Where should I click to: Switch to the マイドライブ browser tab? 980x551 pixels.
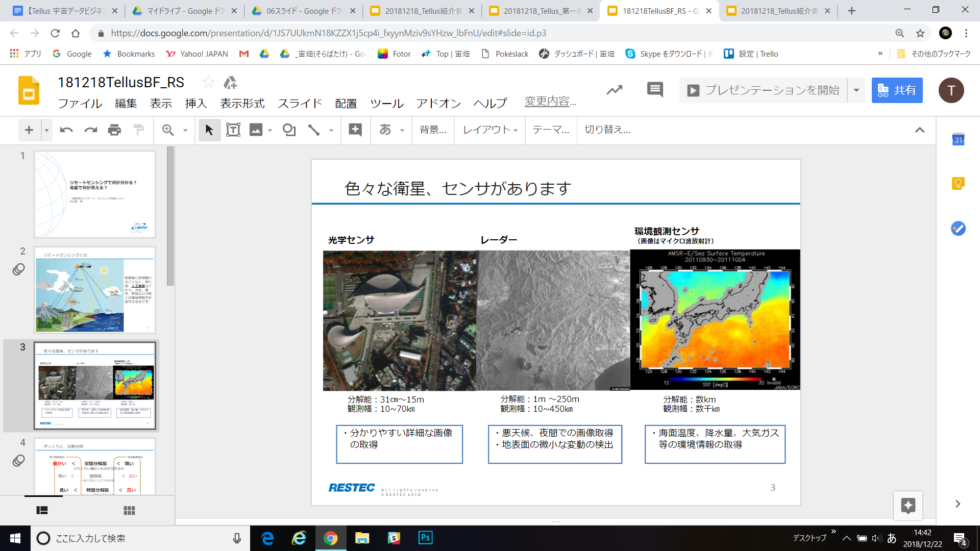[x=185, y=11]
